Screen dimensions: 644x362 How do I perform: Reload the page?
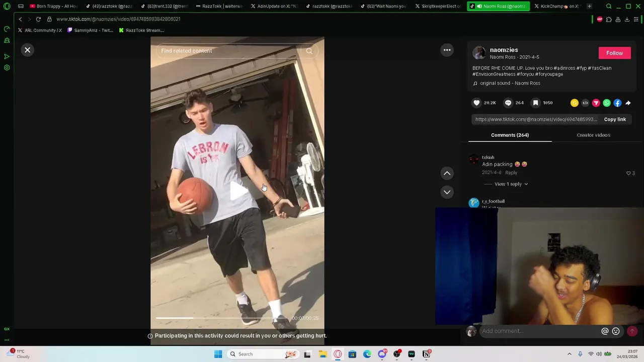(x=38, y=19)
